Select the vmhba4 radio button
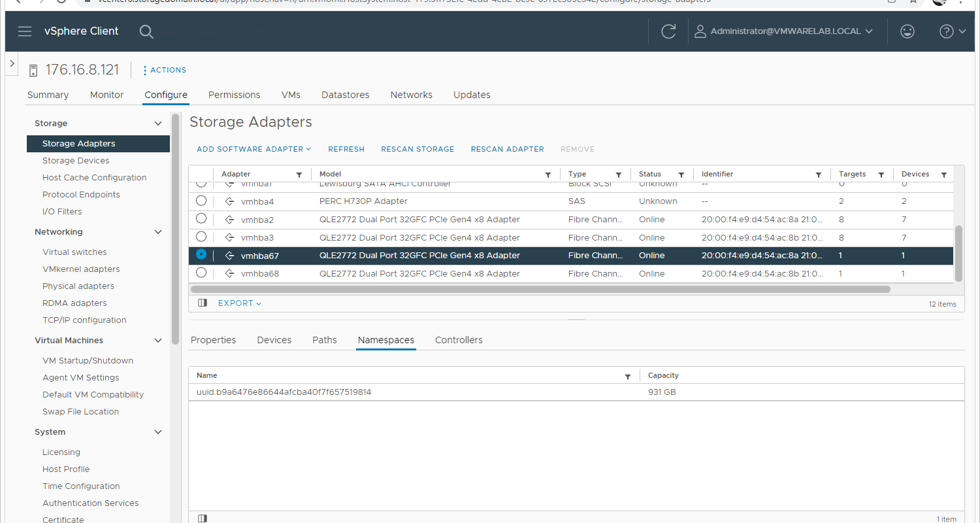The width and height of the screenshot is (980, 523). (201, 200)
